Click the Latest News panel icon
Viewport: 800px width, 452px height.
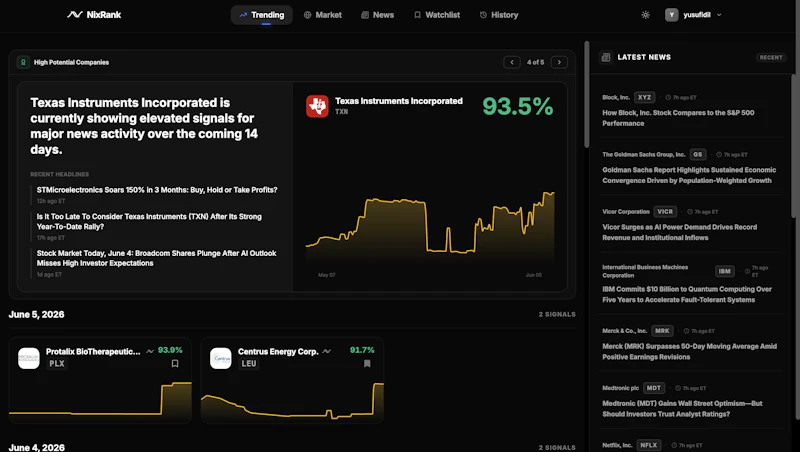606,57
